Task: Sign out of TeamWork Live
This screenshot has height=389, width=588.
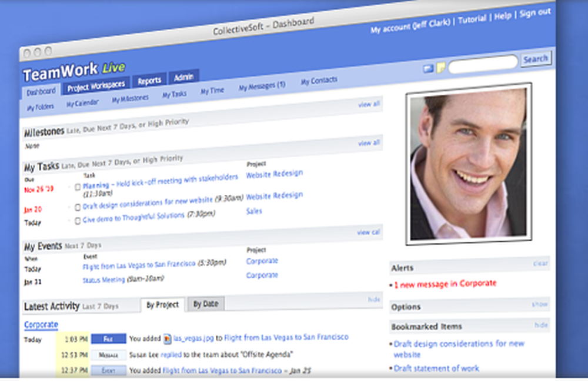Action: (x=535, y=12)
